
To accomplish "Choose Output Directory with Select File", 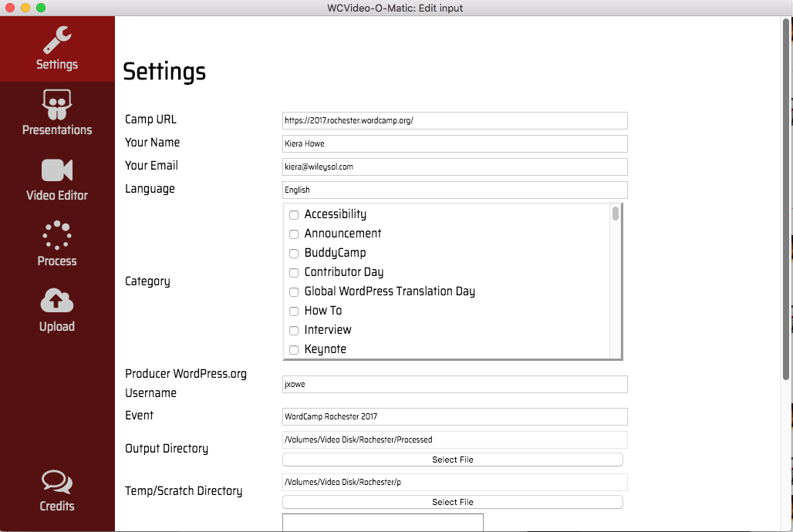I will point(452,460).
